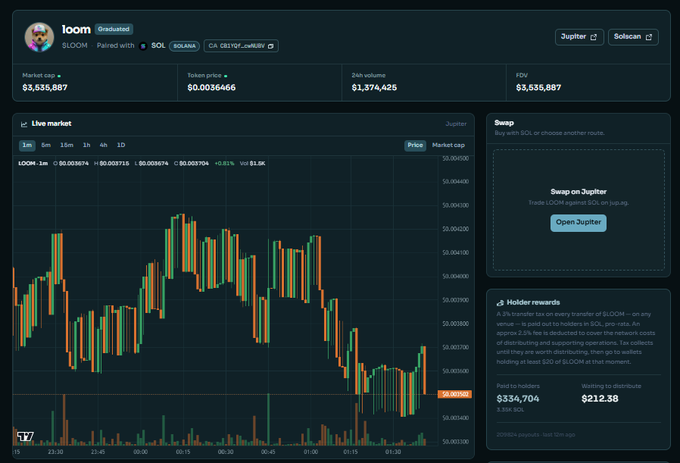The width and height of the screenshot is (680, 463).
Task: Click the Vol $1.5K legend value
Action: tap(252, 163)
